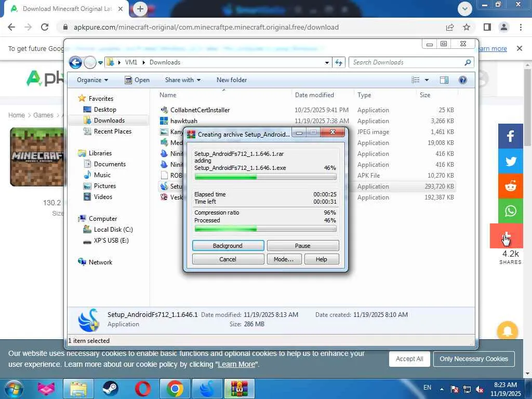Select Downloads in the navigation pane
Screen dimensions: 532x399
109,121
